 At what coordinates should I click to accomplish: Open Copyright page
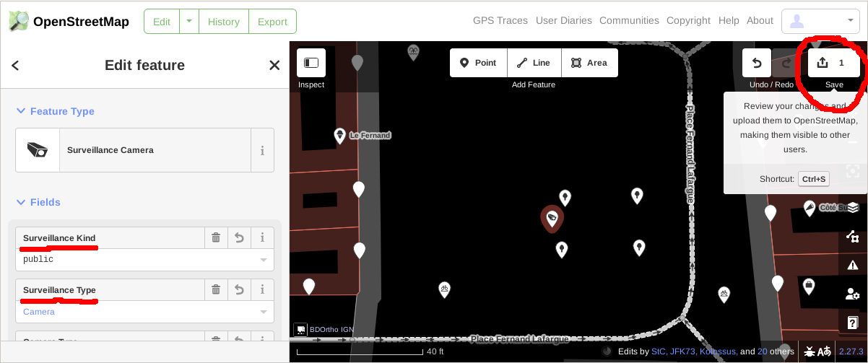(x=688, y=21)
